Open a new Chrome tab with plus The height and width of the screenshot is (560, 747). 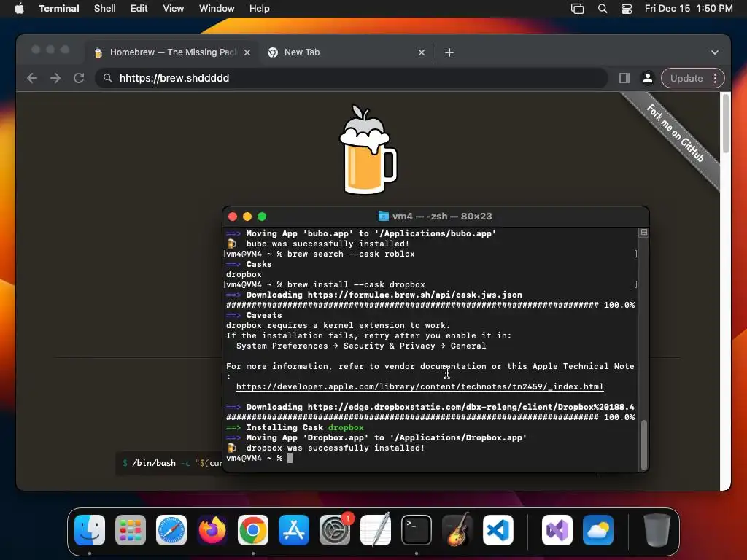[449, 52]
